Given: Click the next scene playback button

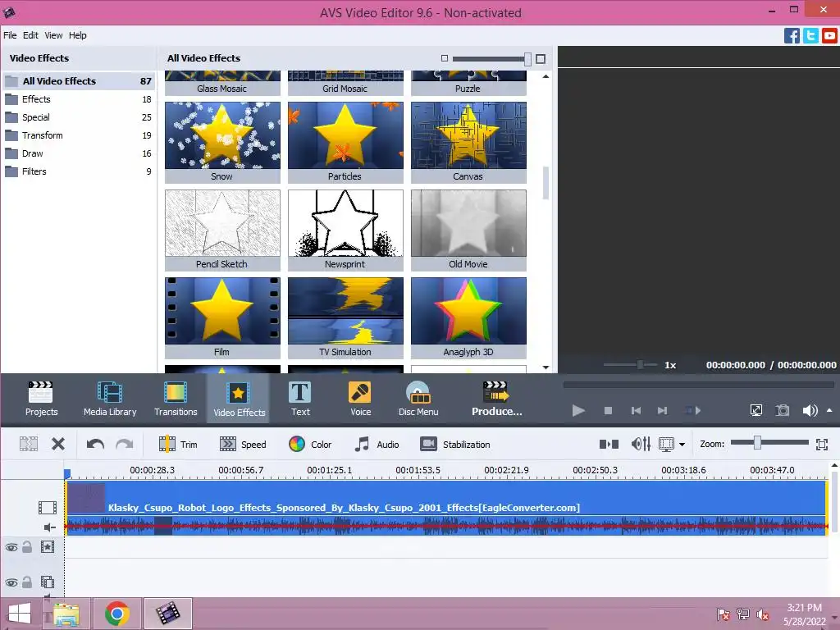Looking at the screenshot, I should (692, 410).
